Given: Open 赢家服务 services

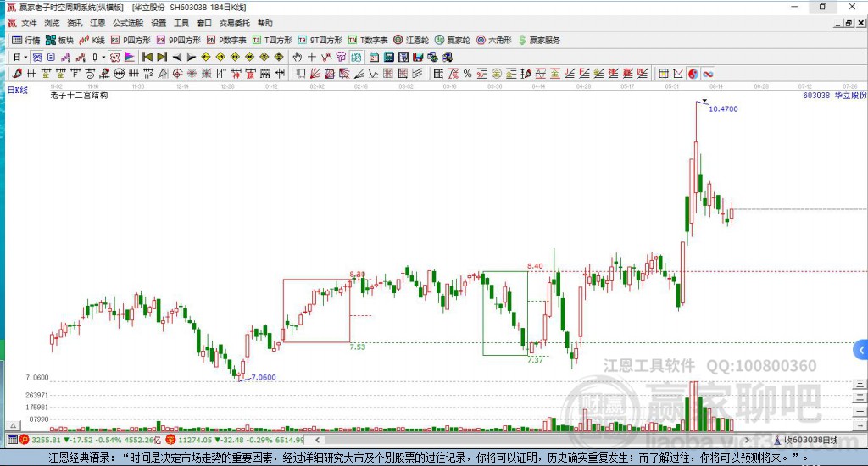Looking at the screenshot, I should (539, 40).
